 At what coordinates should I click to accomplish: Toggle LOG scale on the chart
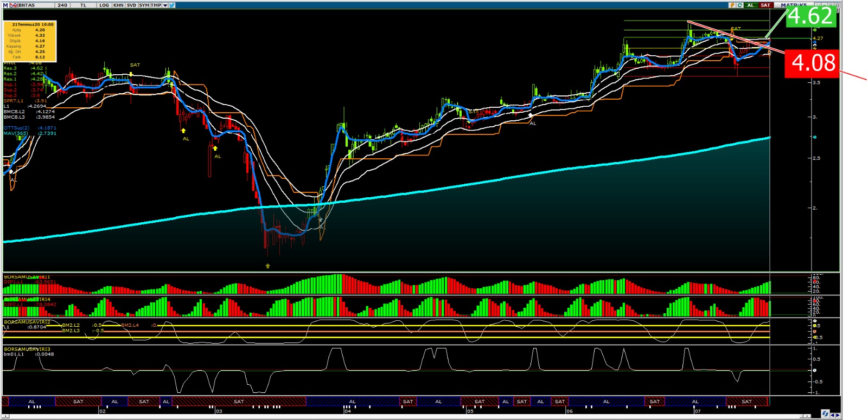104,5
